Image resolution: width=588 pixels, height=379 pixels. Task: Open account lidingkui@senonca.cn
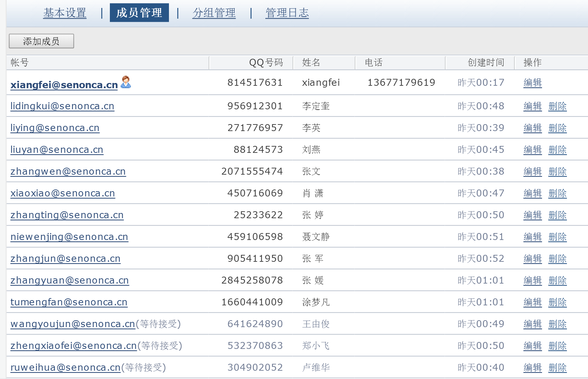pos(62,106)
